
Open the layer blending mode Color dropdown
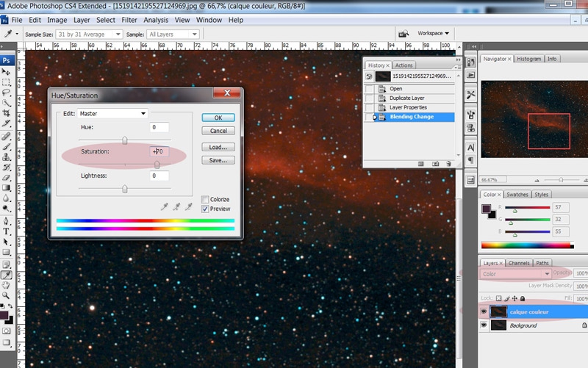pos(516,274)
